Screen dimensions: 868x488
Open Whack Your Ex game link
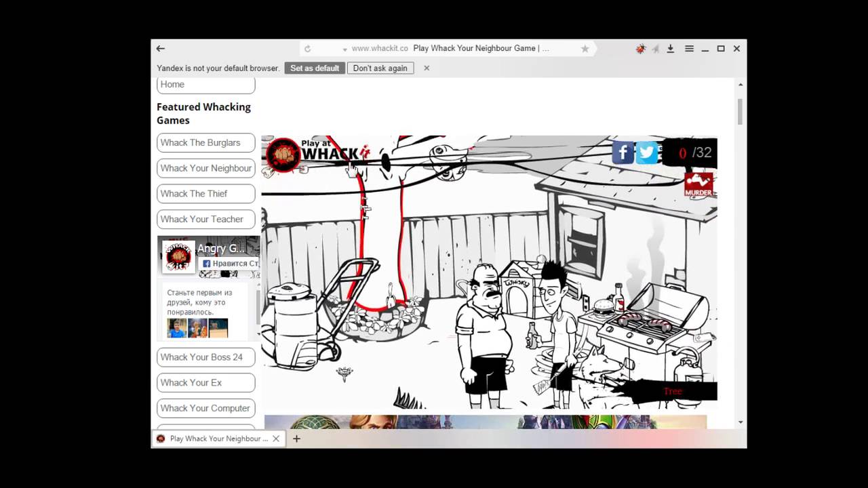click(x=206, y=383)
